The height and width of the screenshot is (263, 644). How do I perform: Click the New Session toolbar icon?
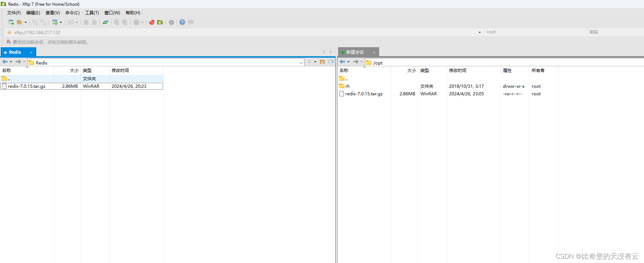(11, 22)
